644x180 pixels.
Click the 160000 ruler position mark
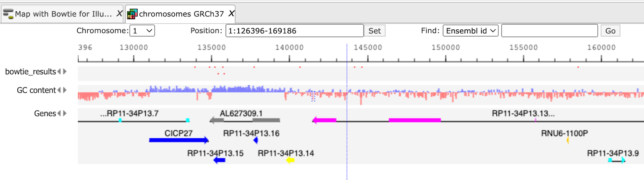601,47
